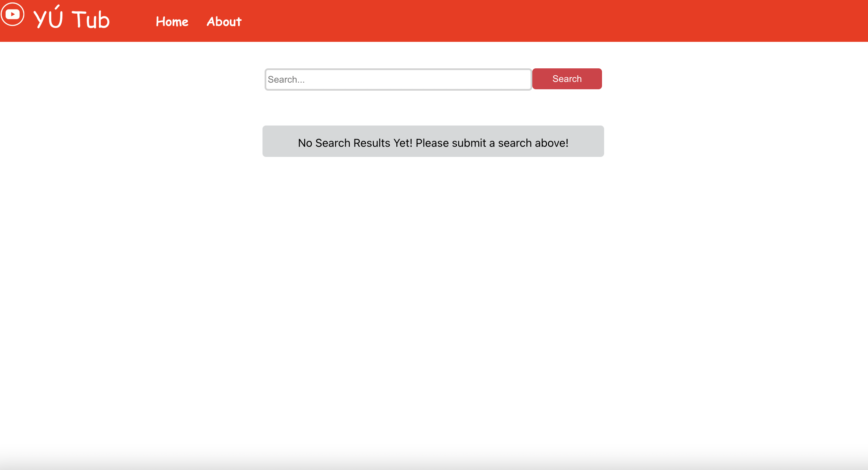Hit the Search button beside the input
Image resolution: width=868 pixels, height=470 pixels.
tap(567, 79)
